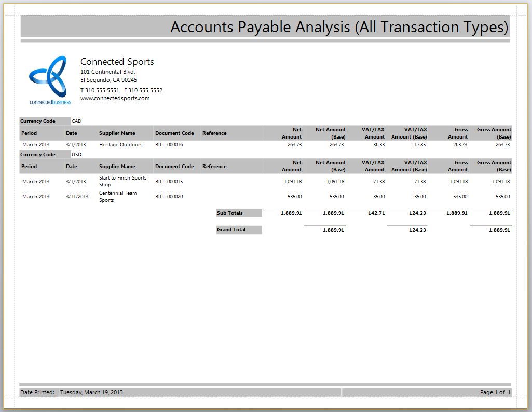Click the Date header in USD table
The width and height of the screenshot is (532, 412).
(x=72, y=167)
